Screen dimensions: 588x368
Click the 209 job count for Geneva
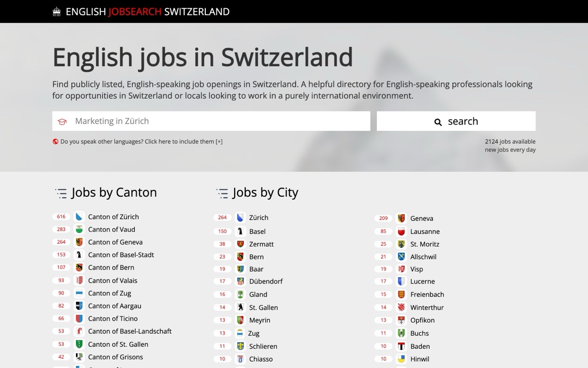(x=383, y=218)
